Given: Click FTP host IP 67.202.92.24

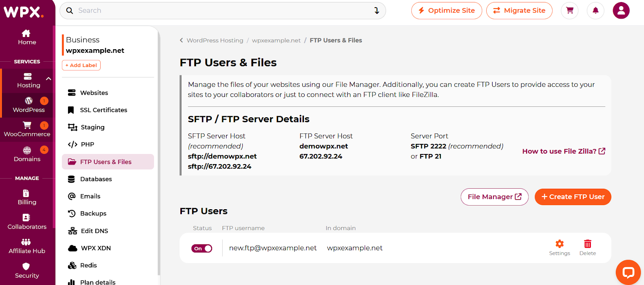Looking at the screenshot, I should [x=321, y=156].
